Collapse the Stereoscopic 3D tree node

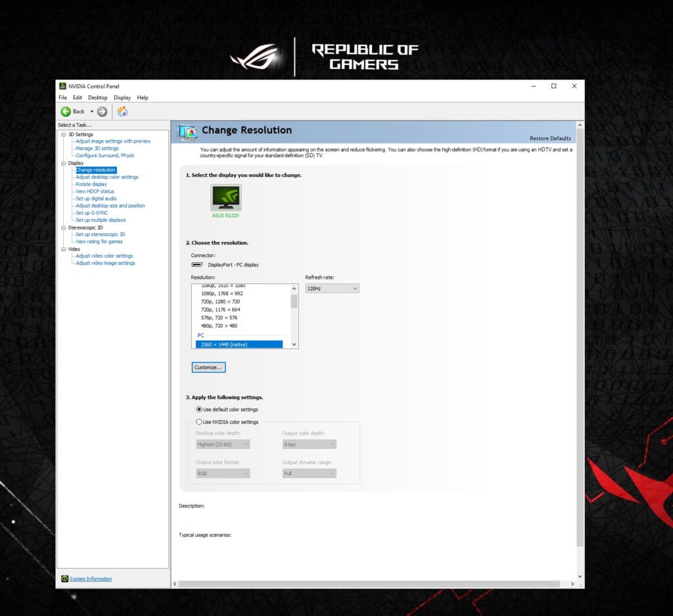click(x=64, y=227)
